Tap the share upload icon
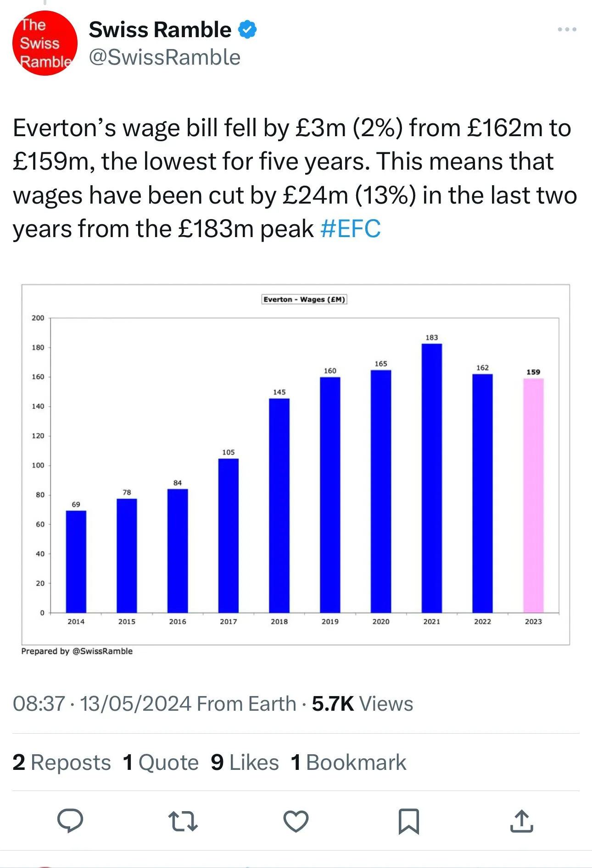Image resolution: width=592 pixels, height=868 pixels. pos(521,821)
